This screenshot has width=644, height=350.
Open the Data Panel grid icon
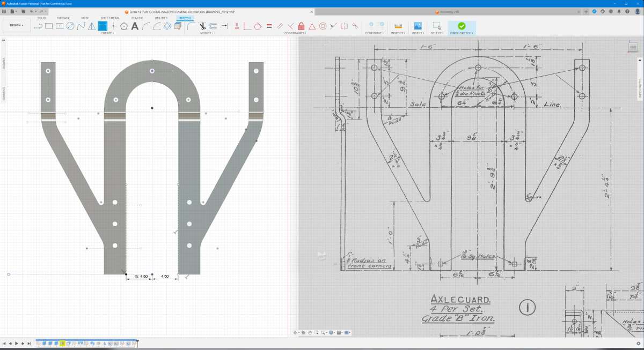pyautogui.click(x=4, y=11)
